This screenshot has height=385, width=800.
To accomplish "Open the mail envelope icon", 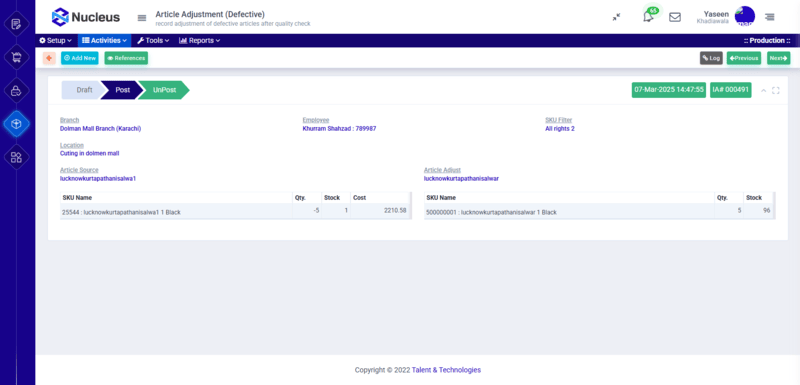I will point(674,17).
